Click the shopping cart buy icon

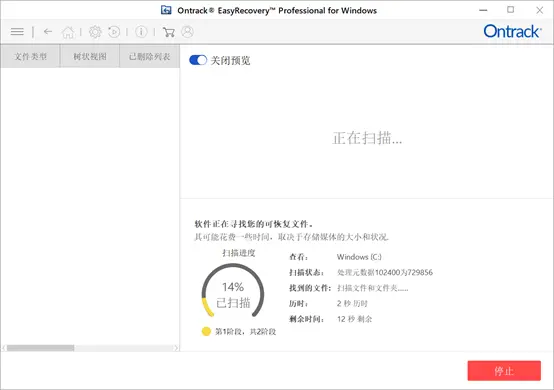pos(169,32)
